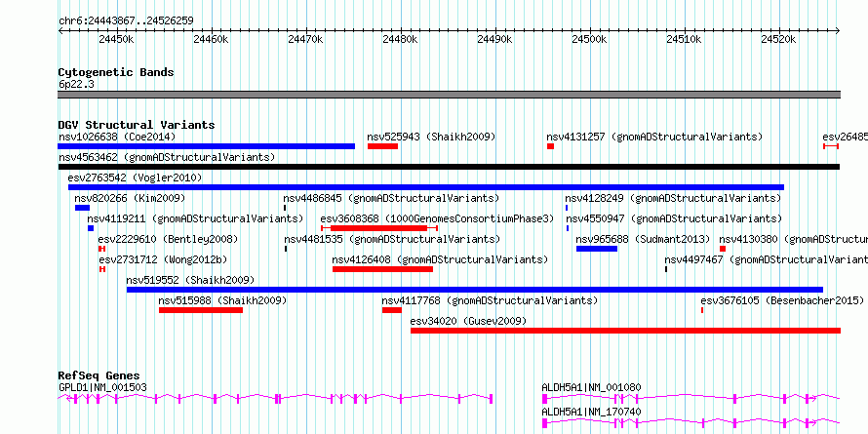This screenshot has height=434, width=868.
Task: Click the 24500k ruler label
Action: (589, 39)
